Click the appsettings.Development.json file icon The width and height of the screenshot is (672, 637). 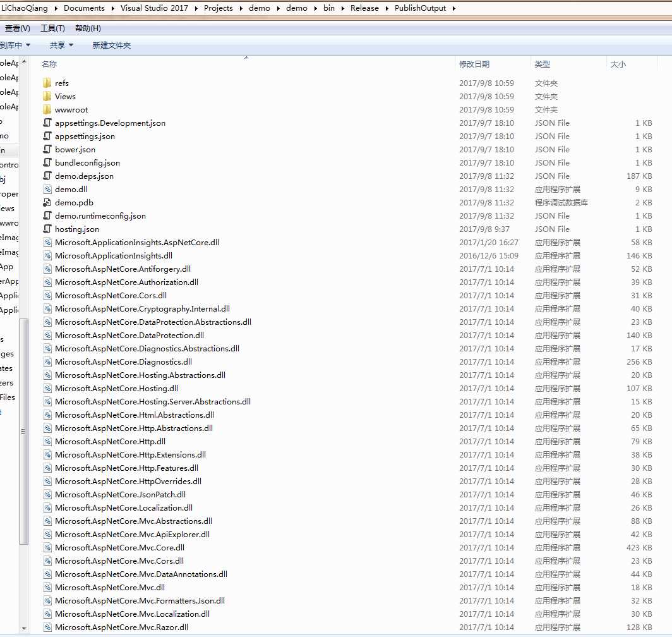pos(47,123)
